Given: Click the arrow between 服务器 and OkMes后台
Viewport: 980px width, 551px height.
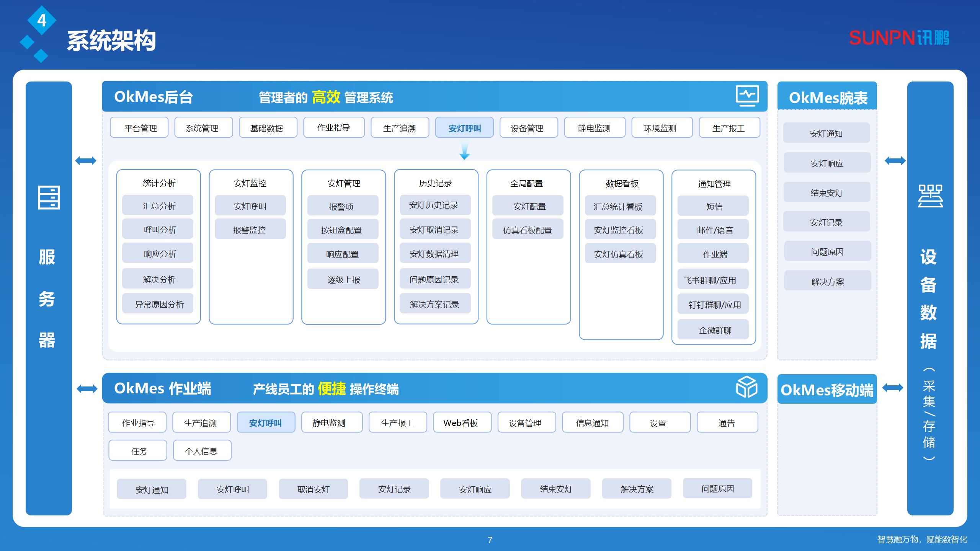Looking at the screenshot, I should pos(87,161).
